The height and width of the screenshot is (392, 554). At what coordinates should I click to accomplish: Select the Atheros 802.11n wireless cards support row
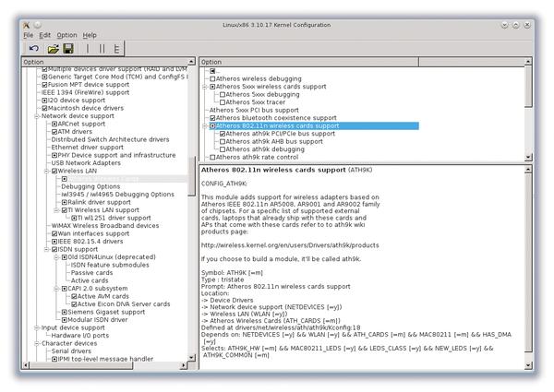tap(314, 125)
